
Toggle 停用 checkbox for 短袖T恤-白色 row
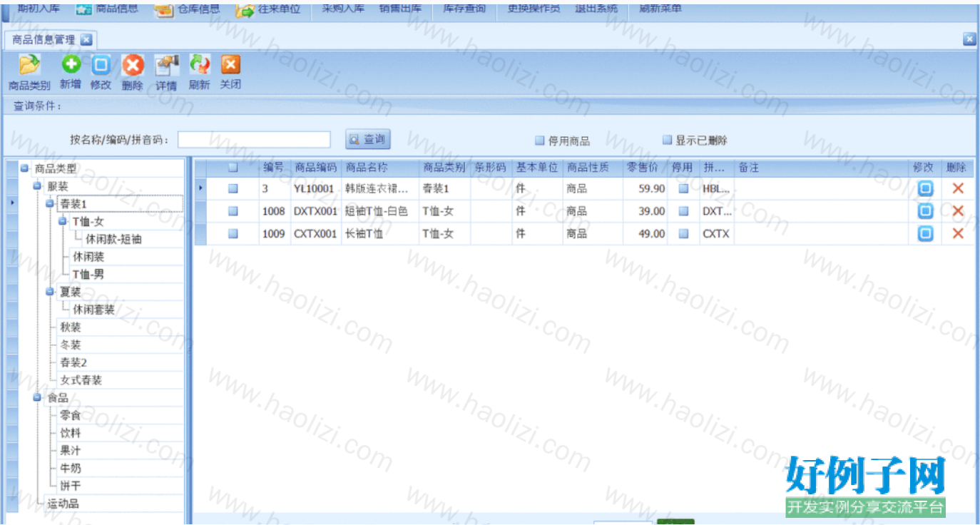(x=683, y=211)
